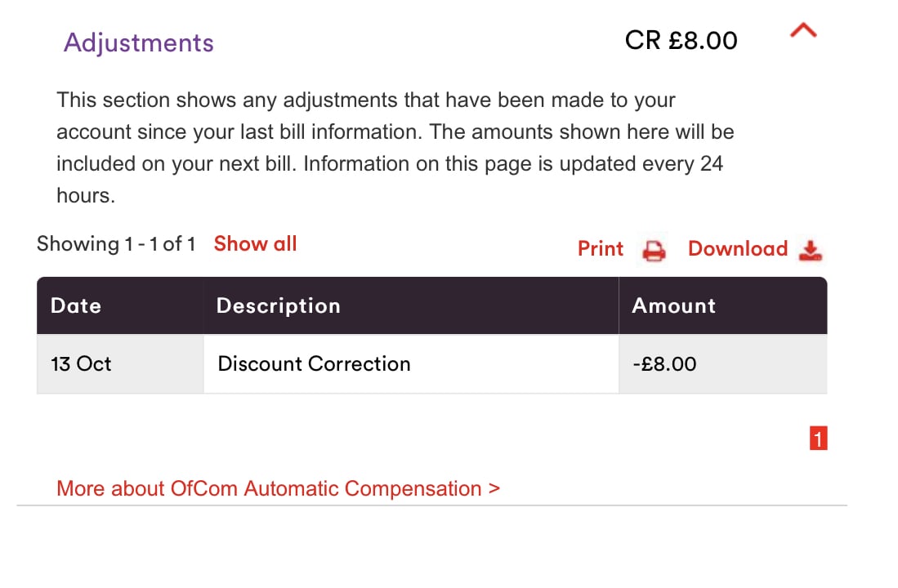Click the CR £8.00 total
898x588 pixels.
[x=681, y=41]
